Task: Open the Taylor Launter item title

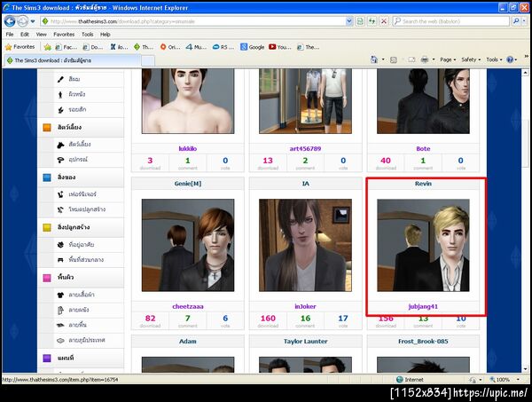Action: (x=305, y=342)
